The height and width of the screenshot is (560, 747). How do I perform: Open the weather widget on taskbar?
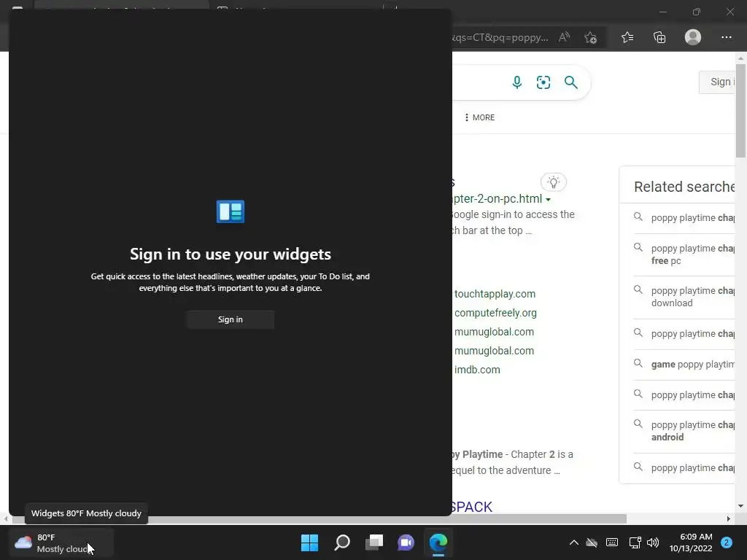(61, 542)
